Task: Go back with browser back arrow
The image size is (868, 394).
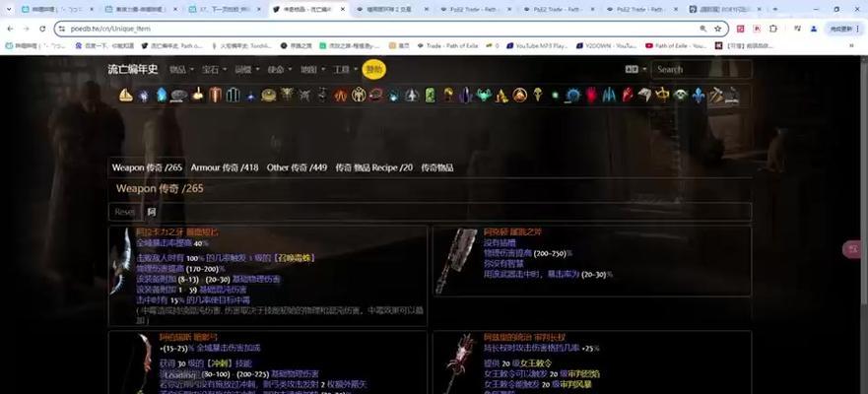Action: coord(11,29)
